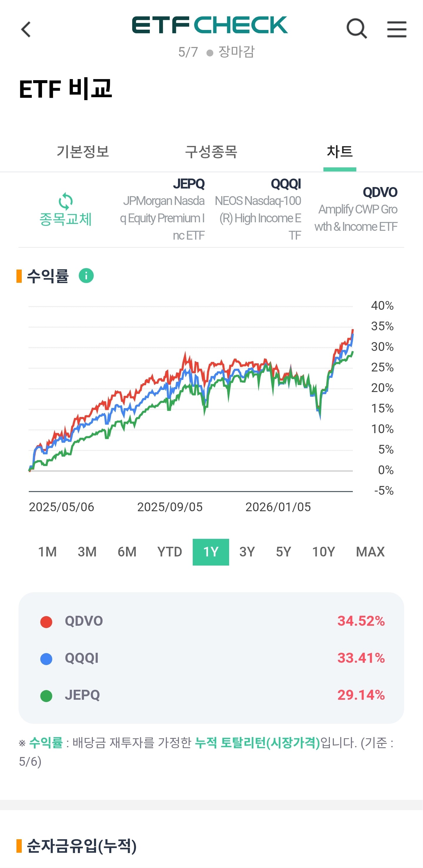The width and height of the screenshot is (423, 868).
Task: Select the 3M period
Action: click(x=87, y=552)
